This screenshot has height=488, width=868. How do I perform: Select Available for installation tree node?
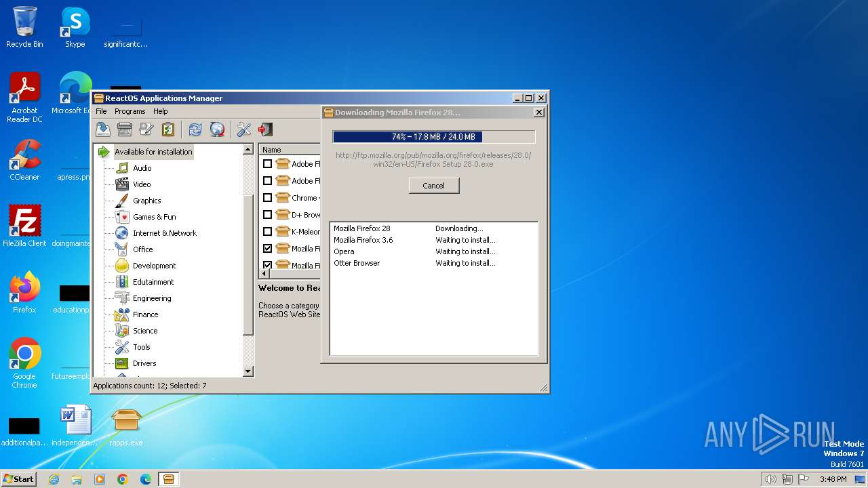tap(153, 152)
